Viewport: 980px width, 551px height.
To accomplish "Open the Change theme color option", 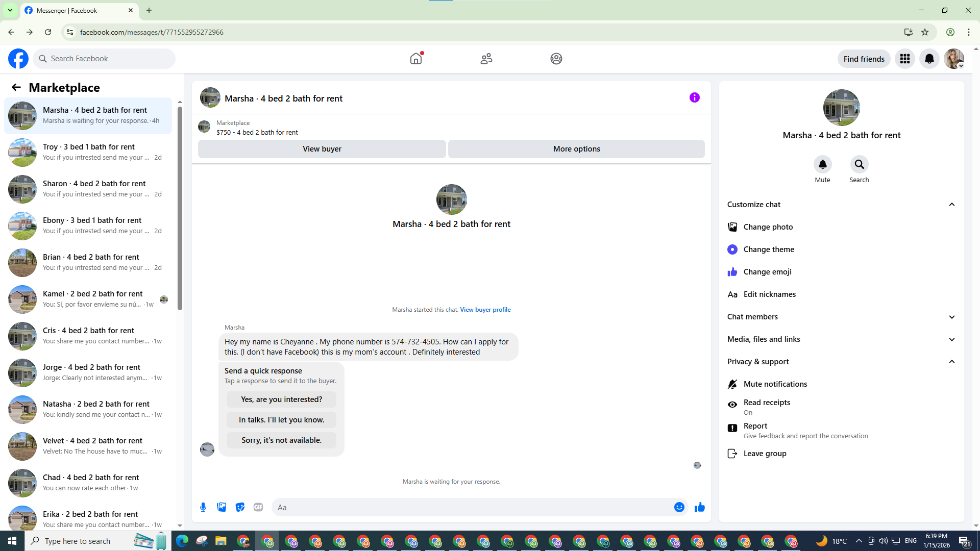I will (769, 249).
